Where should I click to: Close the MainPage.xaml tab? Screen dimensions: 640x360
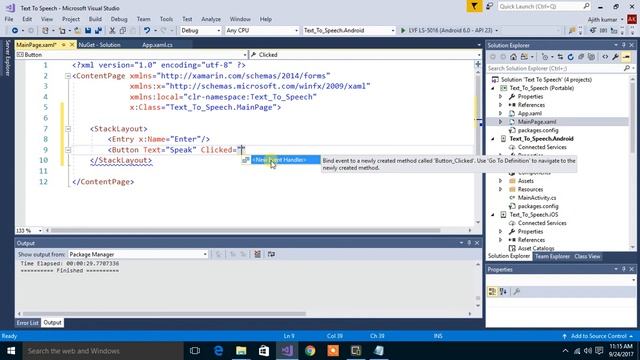[x=72, y=44]
